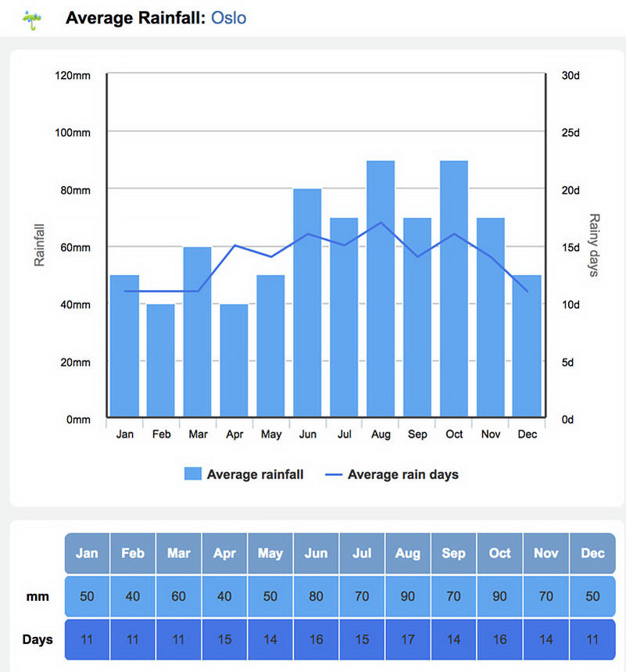The width and height of the screenshot is (626, 672).
Task: Select the Days value 14 under Sep
Action: pos(454,639)
